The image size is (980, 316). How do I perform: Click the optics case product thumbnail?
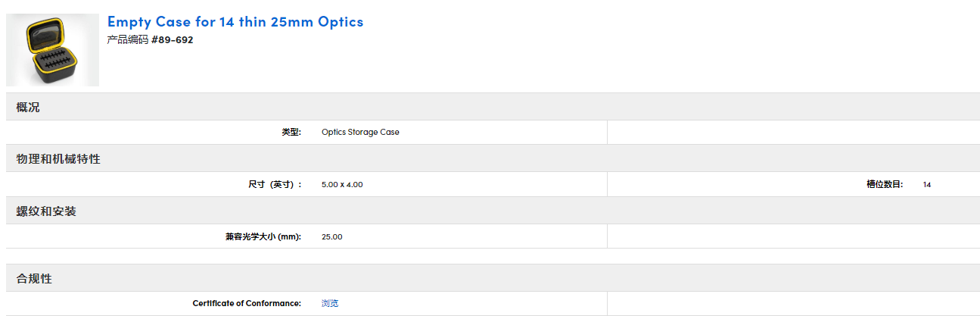click(52, 50)
